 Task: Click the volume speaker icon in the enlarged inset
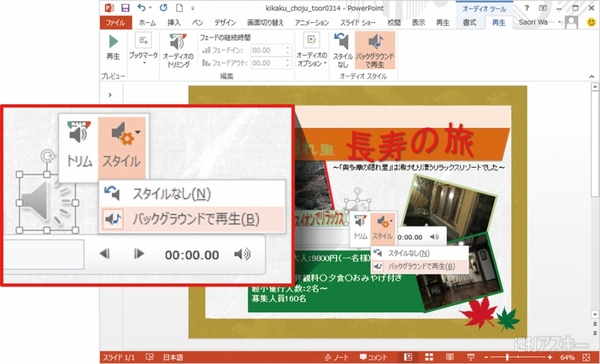[242, 254]
